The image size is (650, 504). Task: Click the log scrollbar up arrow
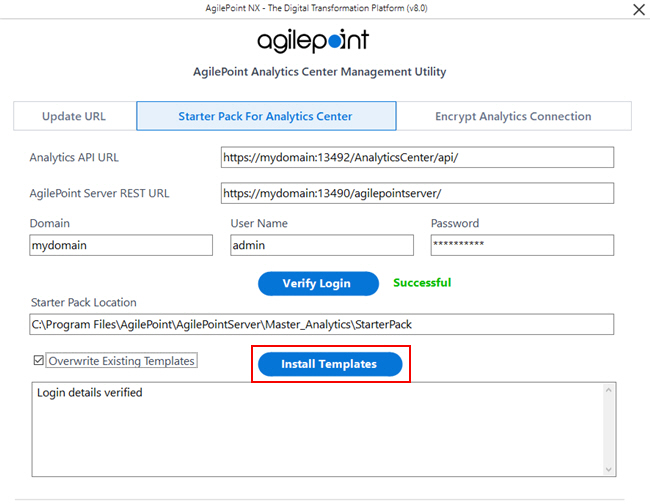tap(608, 390)
